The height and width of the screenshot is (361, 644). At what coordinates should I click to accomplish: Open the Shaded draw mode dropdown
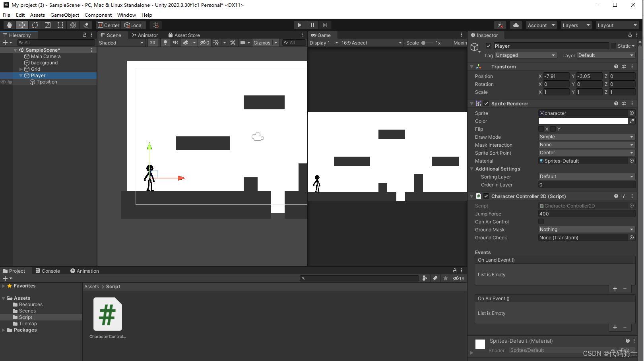point(121,43)
